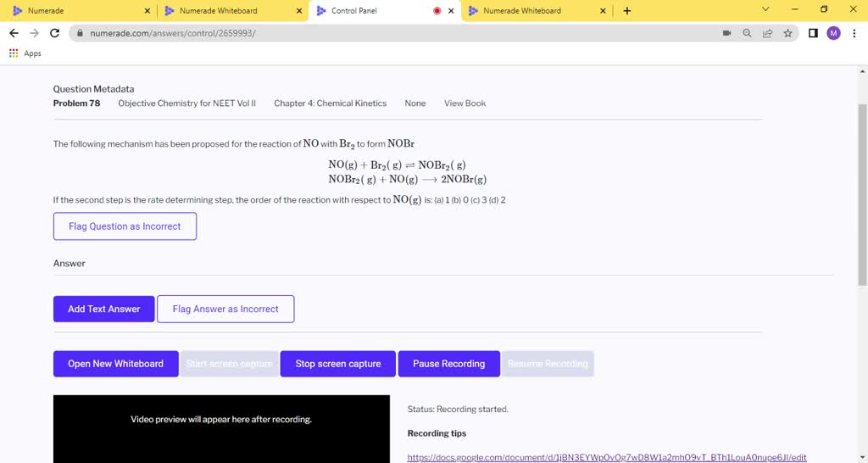Click the browser back arrow

point(13,33)
